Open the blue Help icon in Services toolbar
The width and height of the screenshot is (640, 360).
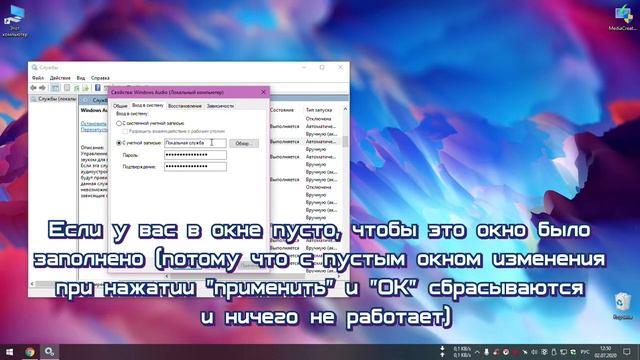click(x=98, y=88)
